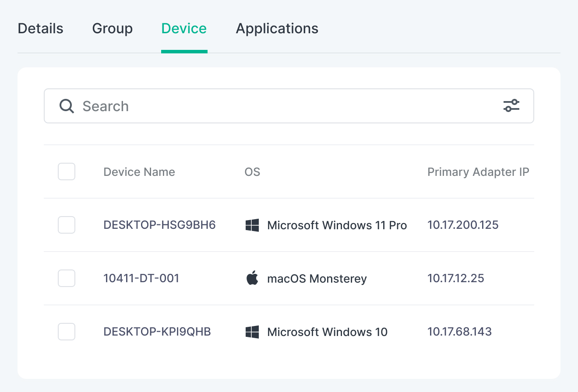578x392 pixels.
Task: Open the Group tab
Action: [112, 28]
